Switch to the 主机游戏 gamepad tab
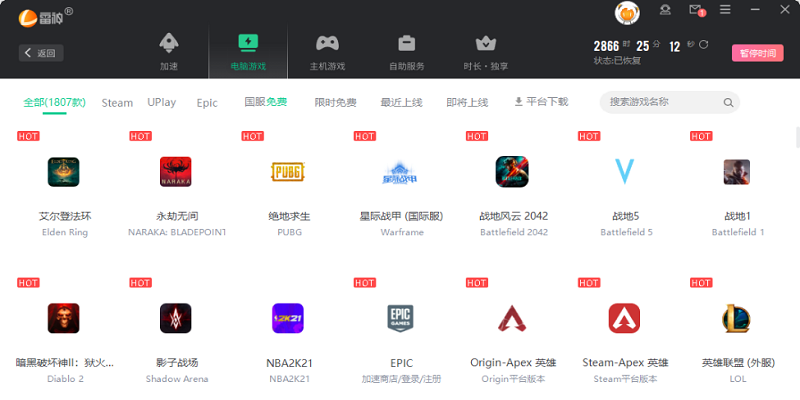Screen dimensions: 800x400 point(328,52)
